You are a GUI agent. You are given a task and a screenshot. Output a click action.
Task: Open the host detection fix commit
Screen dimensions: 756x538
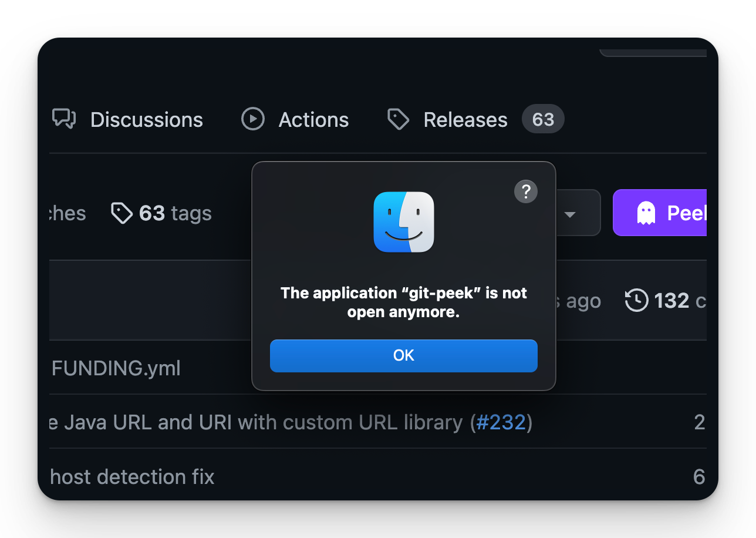pyautogui.click(x=133, y=476)
